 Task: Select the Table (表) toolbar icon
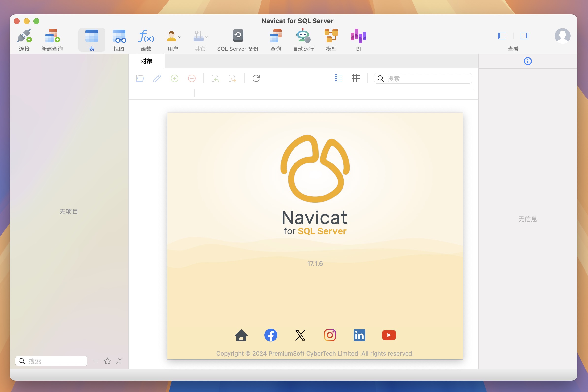[92, 36]
